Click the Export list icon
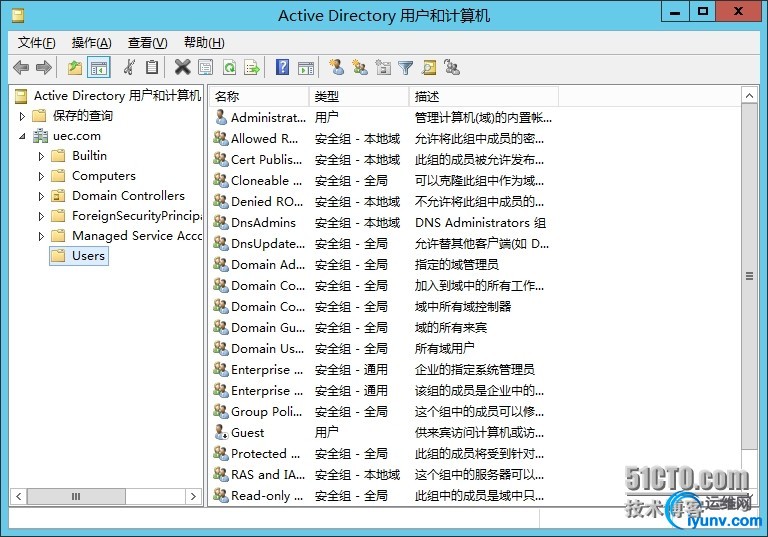Viewport: 768px width, 537px height. pyautogui.click(x=252, y=67)
